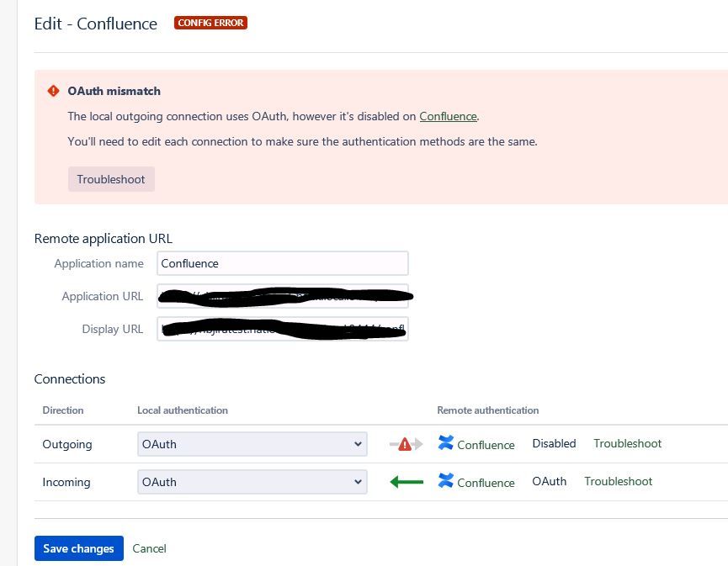Click Troubleshoot link in the Incoming row
The height and width of the screenshot is (566, 728).
pos(618,482)
